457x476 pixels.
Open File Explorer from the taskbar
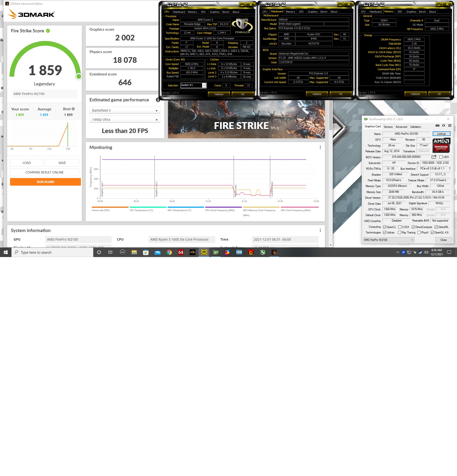click(134, 252)
